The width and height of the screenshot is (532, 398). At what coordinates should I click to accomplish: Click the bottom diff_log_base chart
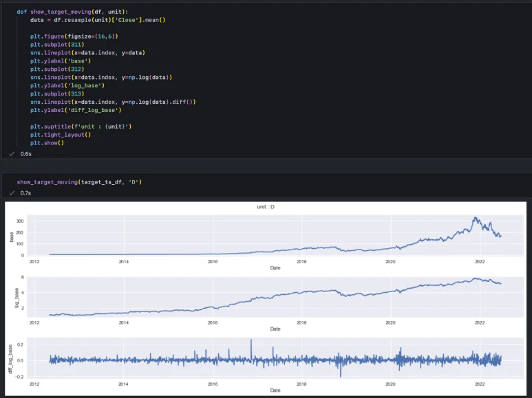[x=275, y=359]
